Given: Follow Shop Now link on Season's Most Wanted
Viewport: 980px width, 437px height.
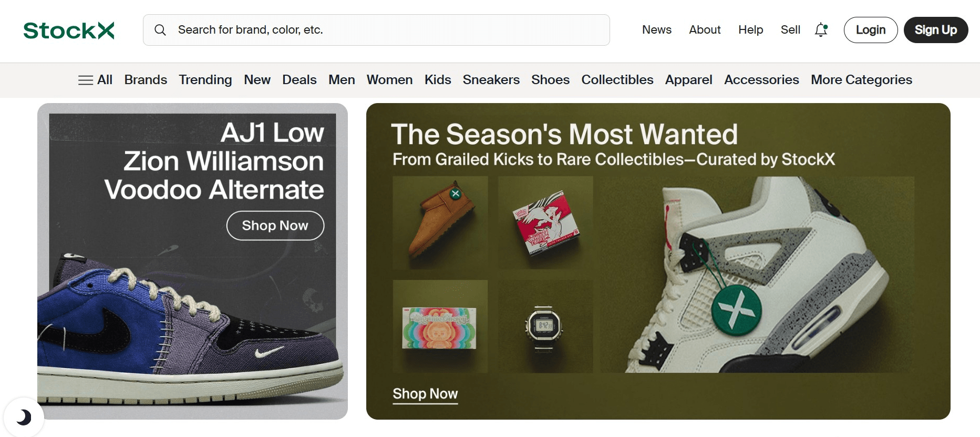Looking at the screenshot, I should click(425, 394).
